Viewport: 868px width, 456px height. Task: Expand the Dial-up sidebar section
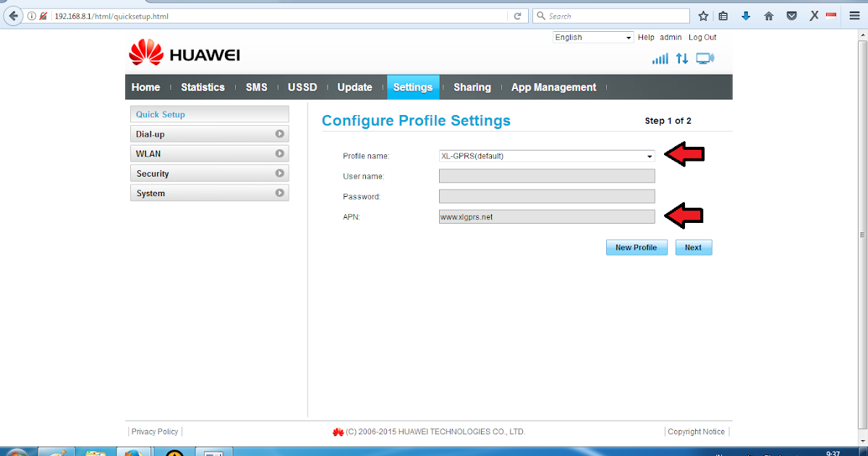coord(209,134)
